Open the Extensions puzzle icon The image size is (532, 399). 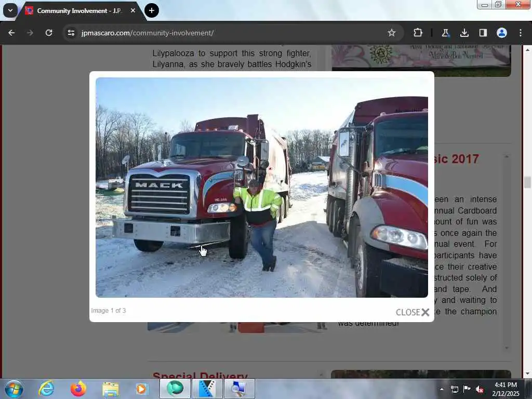pos(418,33)
